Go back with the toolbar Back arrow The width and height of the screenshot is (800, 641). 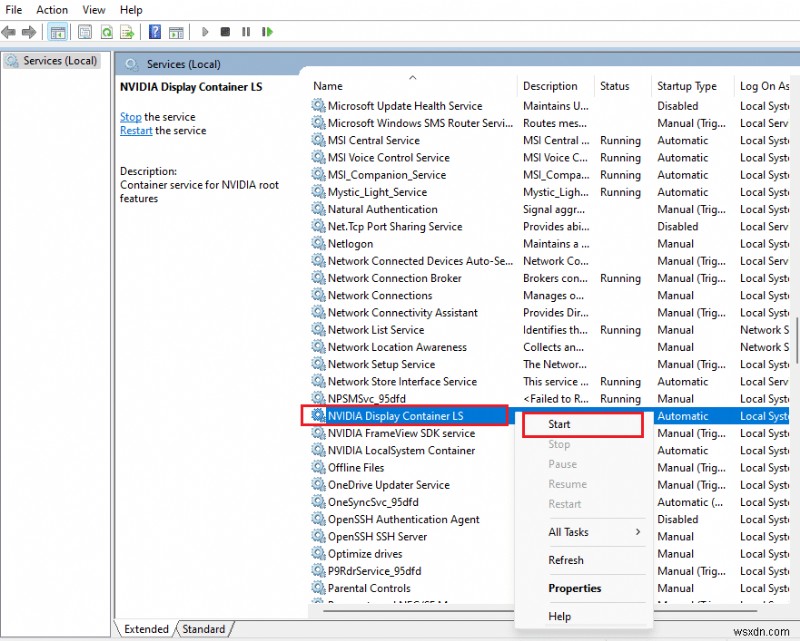tap(9, 32)
